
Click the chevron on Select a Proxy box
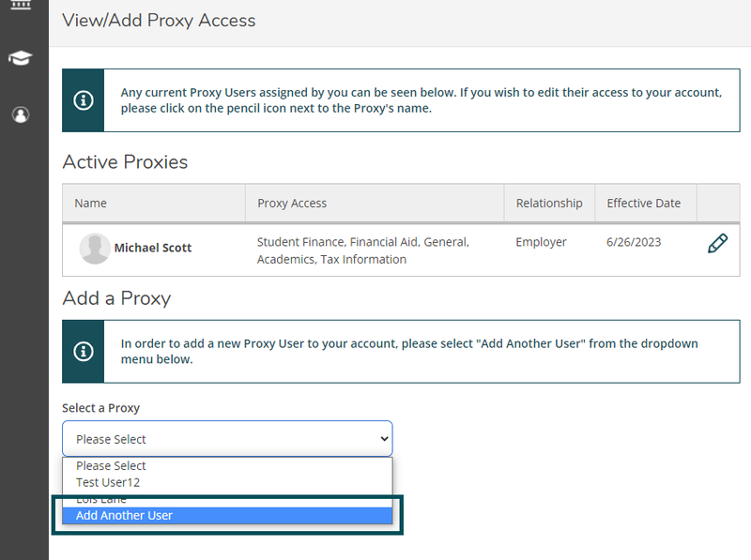[x=384, y=438]
